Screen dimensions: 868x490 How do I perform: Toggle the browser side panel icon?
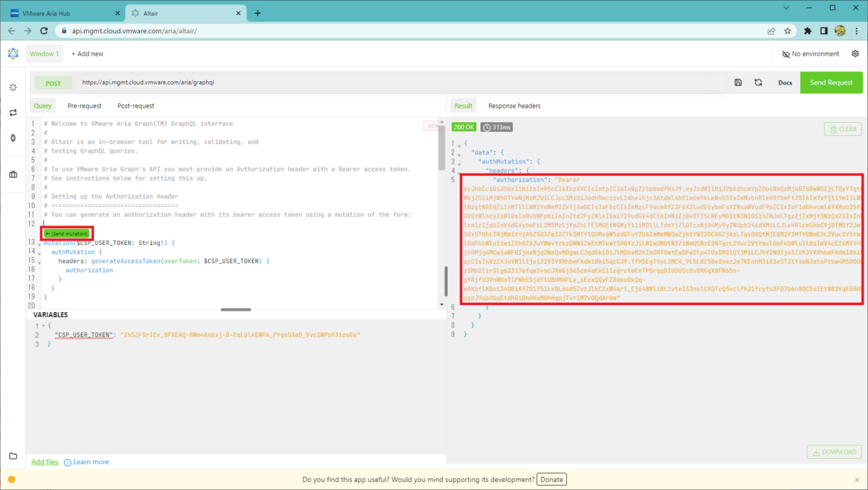(x=824, y=31)
